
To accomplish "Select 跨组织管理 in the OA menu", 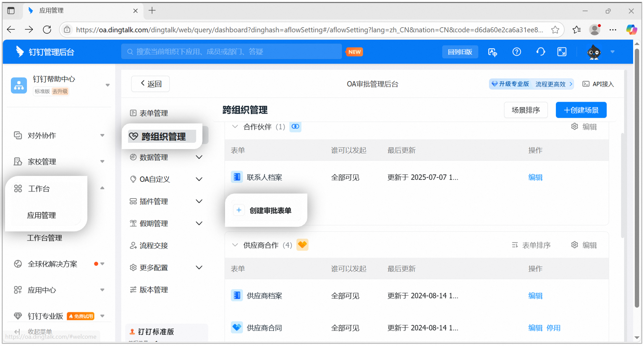I will pyautogui.click(x=163, y=136).
